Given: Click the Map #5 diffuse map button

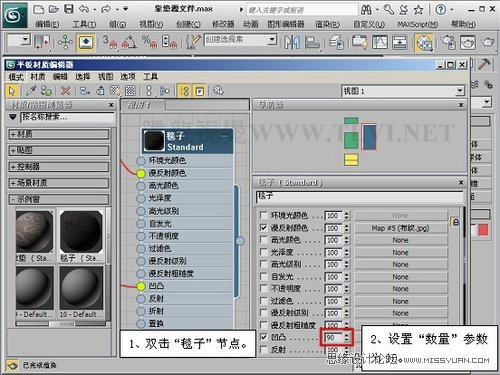Looking at the screenshot, I should (x=401, y=228).
